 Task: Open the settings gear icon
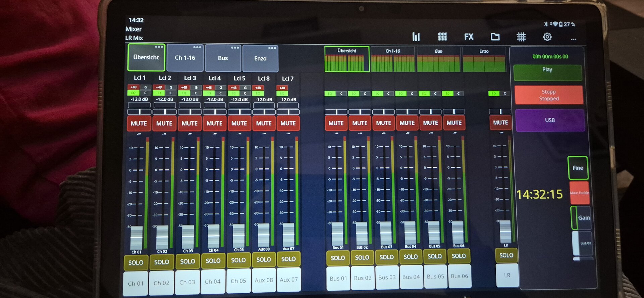pos(547,37)
